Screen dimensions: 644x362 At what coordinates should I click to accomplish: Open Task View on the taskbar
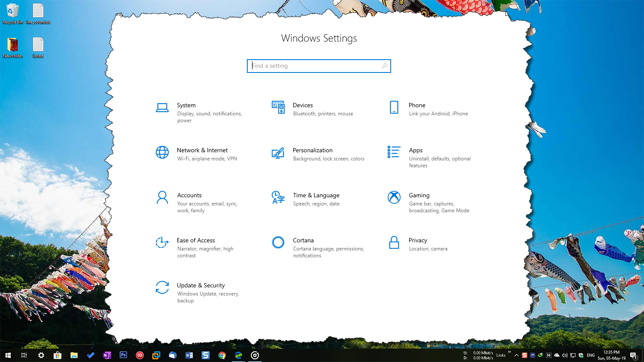[x=24, y=355]
